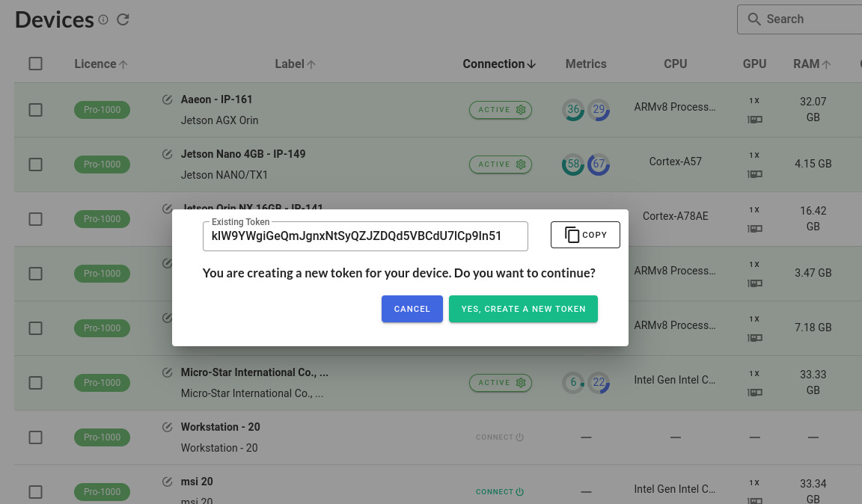
Task: Open power connect icon for Workstation - 20
Action: point(521,437)
